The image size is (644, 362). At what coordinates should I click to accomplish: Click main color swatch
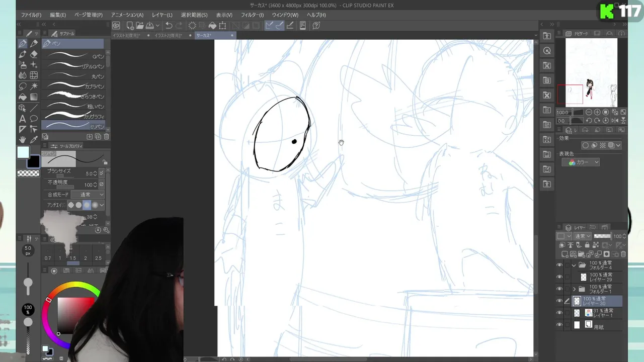(23, 152)
